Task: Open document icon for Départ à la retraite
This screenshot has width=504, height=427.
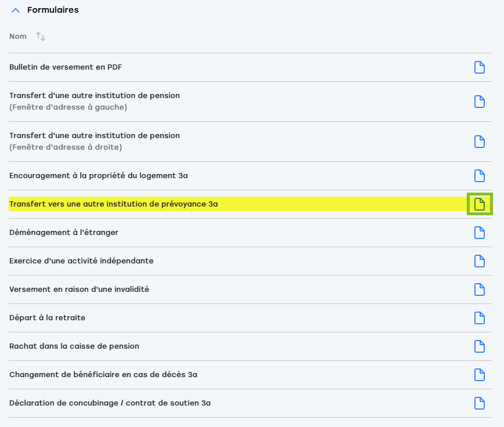Action: 480,318
